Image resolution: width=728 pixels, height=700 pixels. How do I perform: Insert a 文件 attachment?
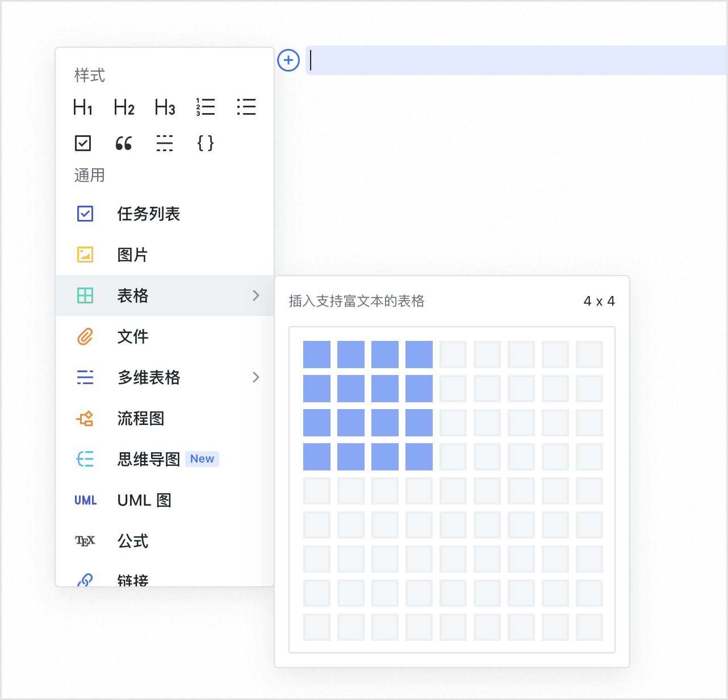click(x=133, y=336)
